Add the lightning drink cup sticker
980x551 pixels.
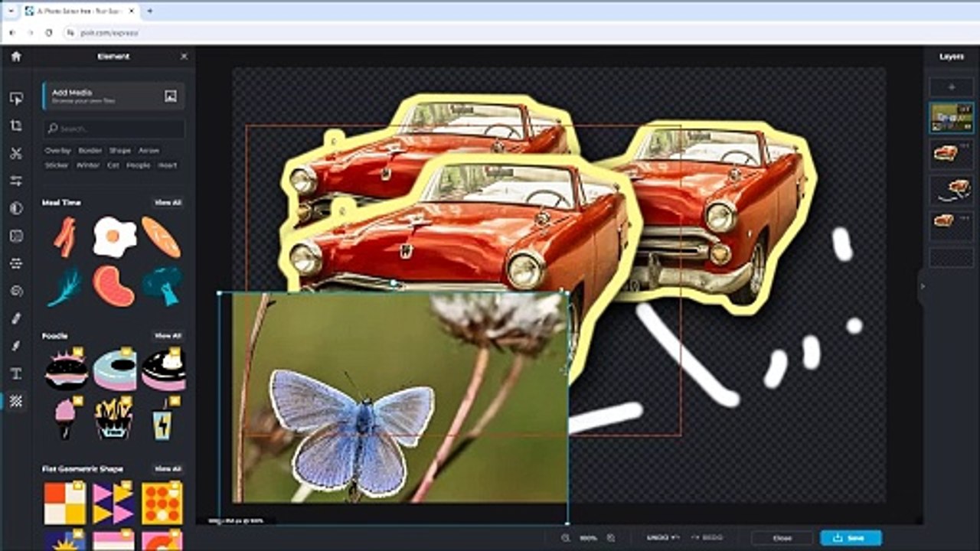pyautogui.click(x=162, y=419)
